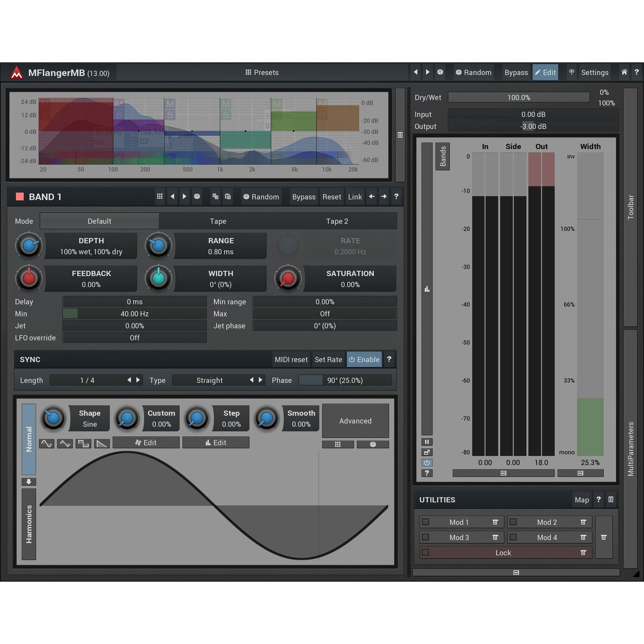Image resolution: width=644 pixels, height=644 pixels.
Task: Click the home icon in top bar
Action: pos(624,72)
